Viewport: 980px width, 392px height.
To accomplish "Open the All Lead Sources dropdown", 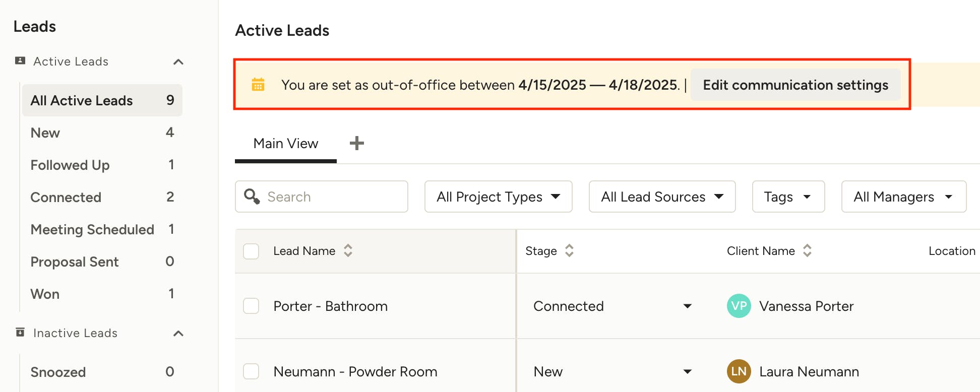I will [x=662, y=197].
